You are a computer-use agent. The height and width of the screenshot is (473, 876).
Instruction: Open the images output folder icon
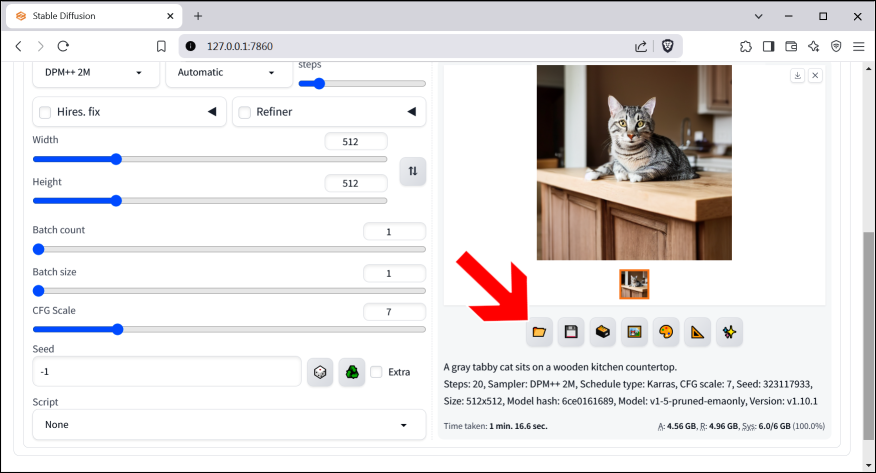539,332
